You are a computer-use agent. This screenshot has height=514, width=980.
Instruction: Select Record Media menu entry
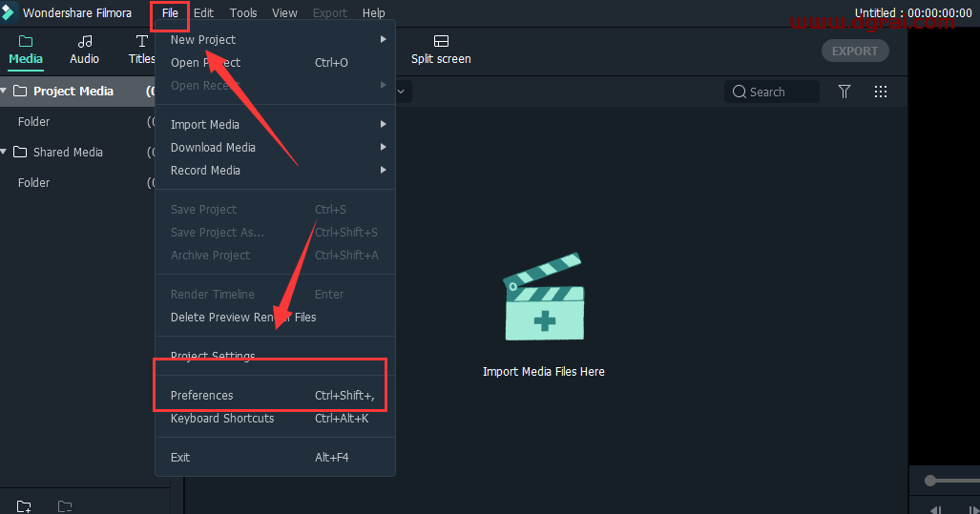point(275,170)
